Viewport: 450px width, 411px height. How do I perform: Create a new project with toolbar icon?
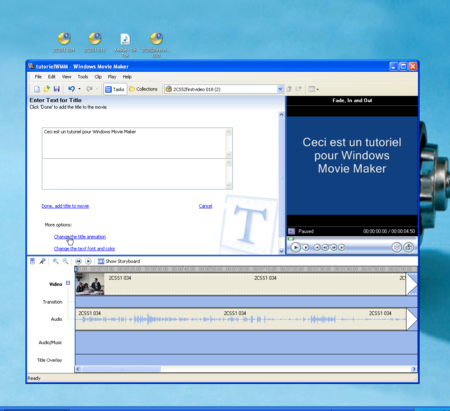pyautogui.click(x=37, y=89)
